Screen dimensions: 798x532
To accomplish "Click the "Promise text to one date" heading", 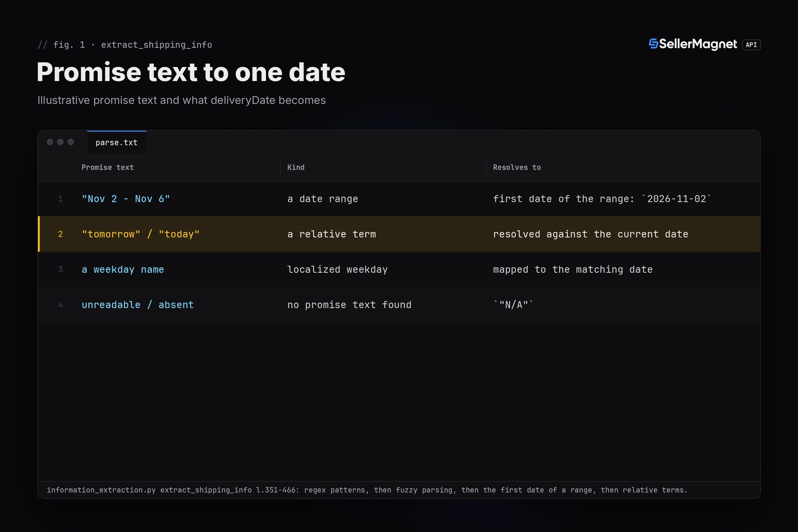I will pos(191,72).
